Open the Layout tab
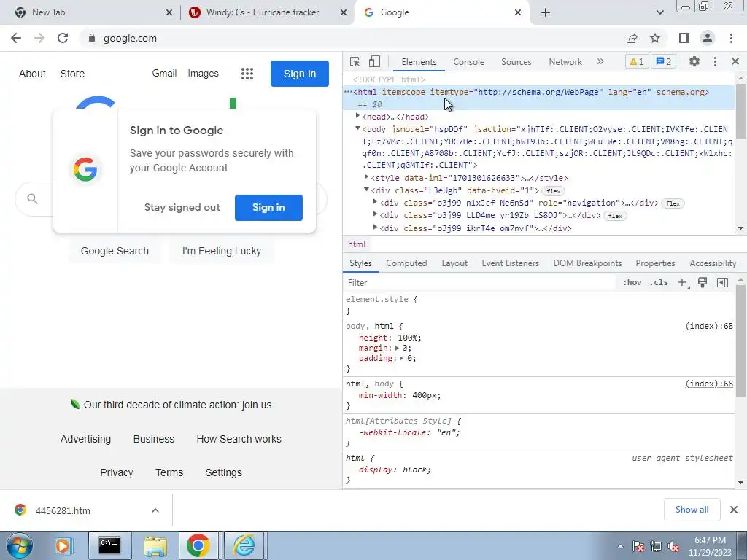The image size is (747, 560). 454,263
